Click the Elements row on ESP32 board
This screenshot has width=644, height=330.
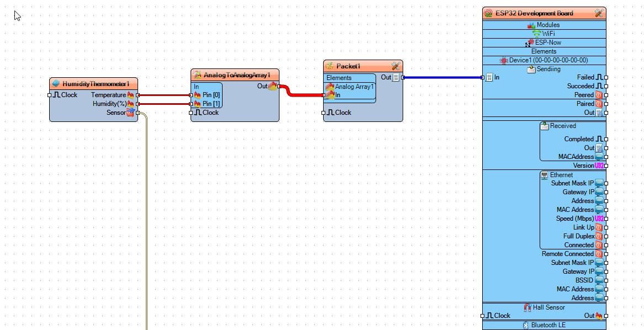(x=544, y=51)
